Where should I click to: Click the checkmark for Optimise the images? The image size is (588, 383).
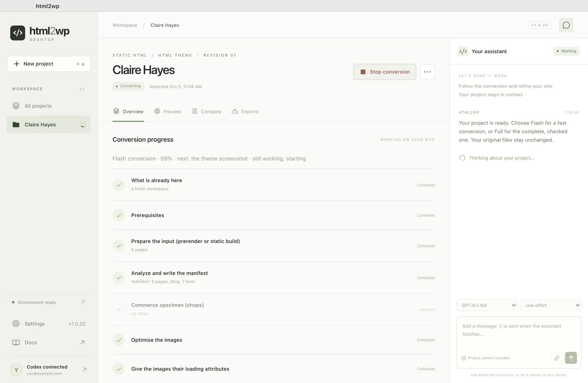[119, 340]
